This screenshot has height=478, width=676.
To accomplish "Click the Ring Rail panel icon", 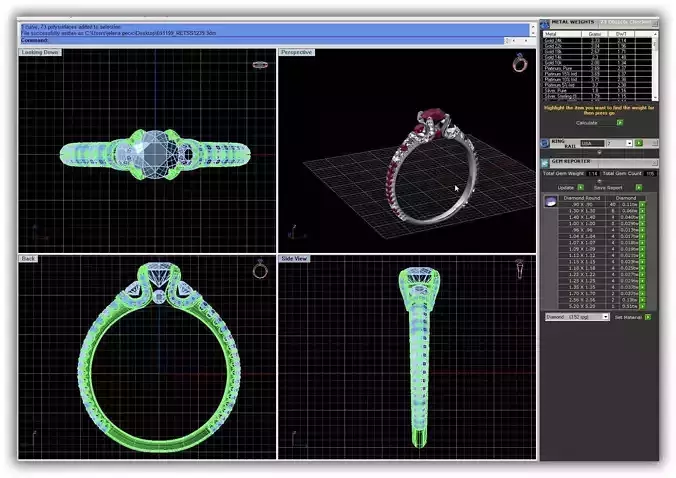I will 545,143.
